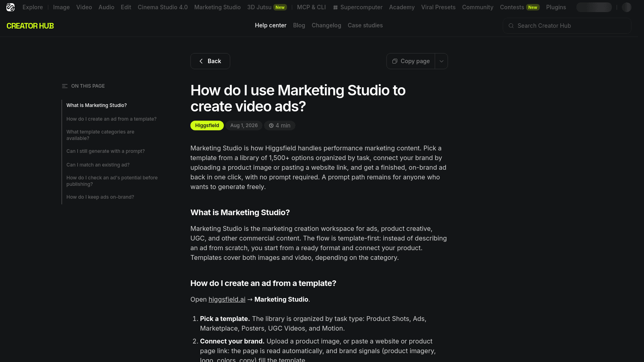
Task: Click the clock icon beside 4 min
Action: pos(271,125)
